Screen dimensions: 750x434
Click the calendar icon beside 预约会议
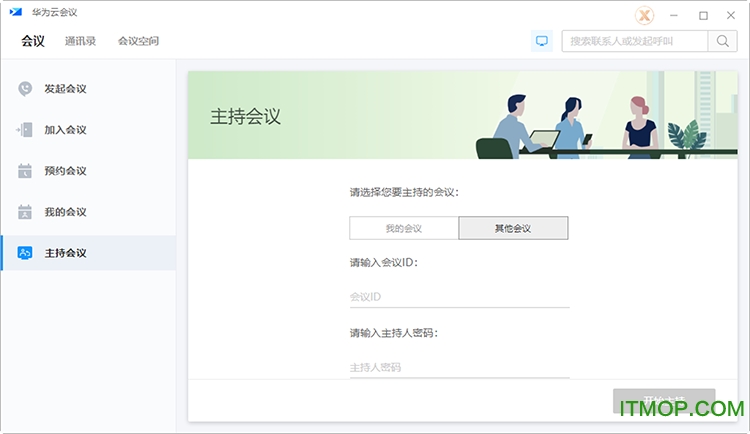pos(25,171)
